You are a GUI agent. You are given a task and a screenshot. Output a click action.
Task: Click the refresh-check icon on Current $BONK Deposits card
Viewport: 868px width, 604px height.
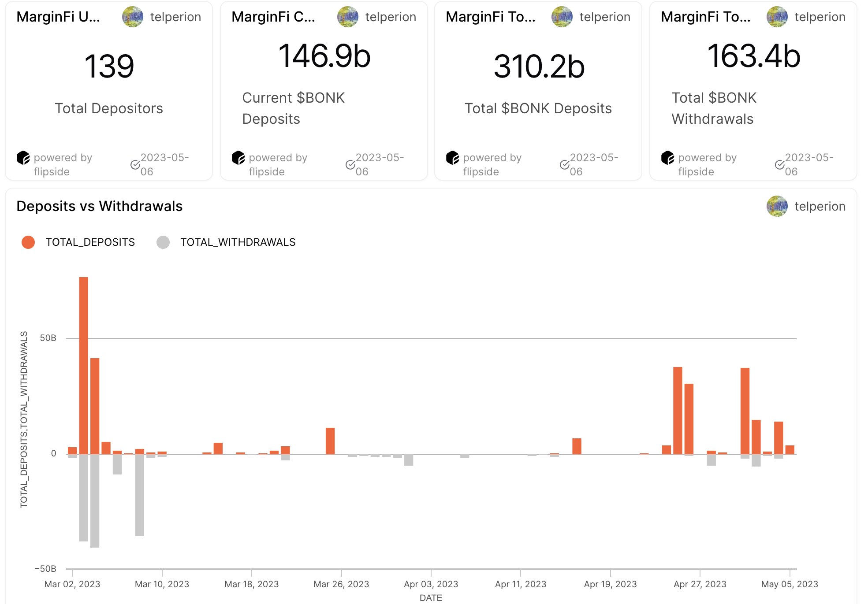click(x=350, y=165)
